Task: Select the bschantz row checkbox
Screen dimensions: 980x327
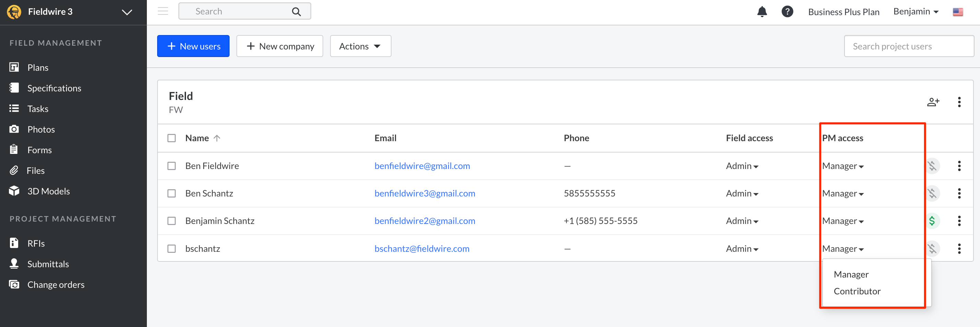Action: 172,249
